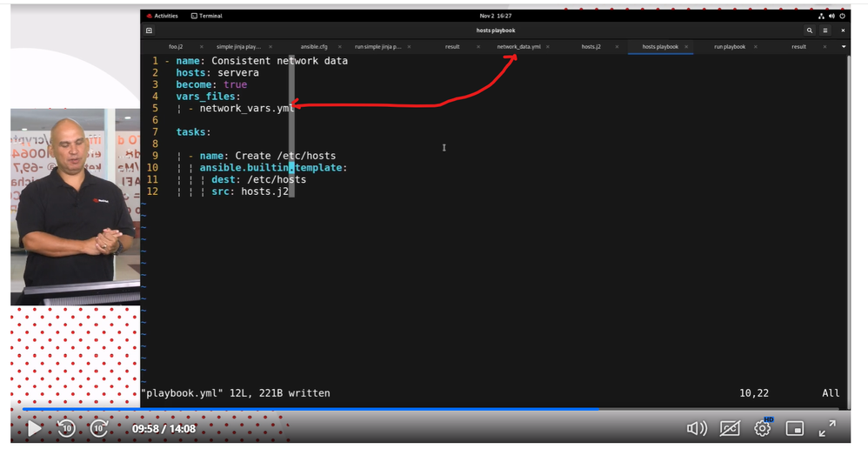Mute the video volume
The image size is (868, 449).
coord(697,428)
